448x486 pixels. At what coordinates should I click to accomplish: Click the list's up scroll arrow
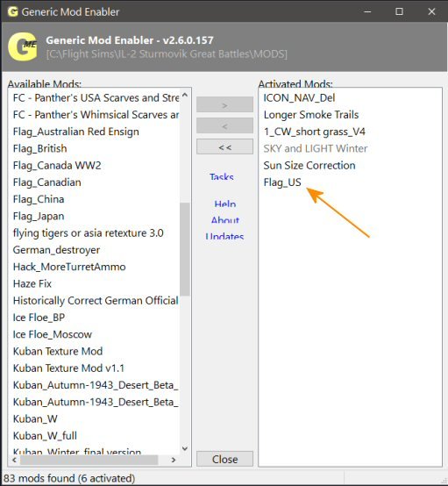point(185,95)
